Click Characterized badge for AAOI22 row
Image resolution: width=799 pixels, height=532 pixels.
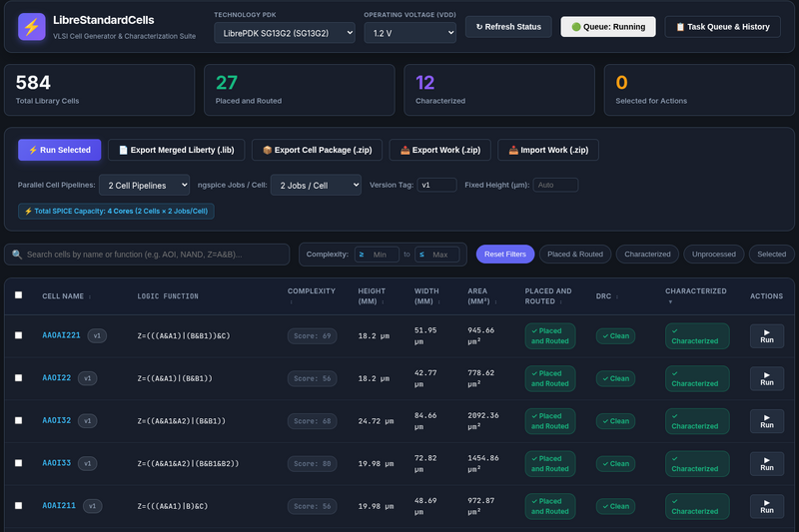click(697, 378)
